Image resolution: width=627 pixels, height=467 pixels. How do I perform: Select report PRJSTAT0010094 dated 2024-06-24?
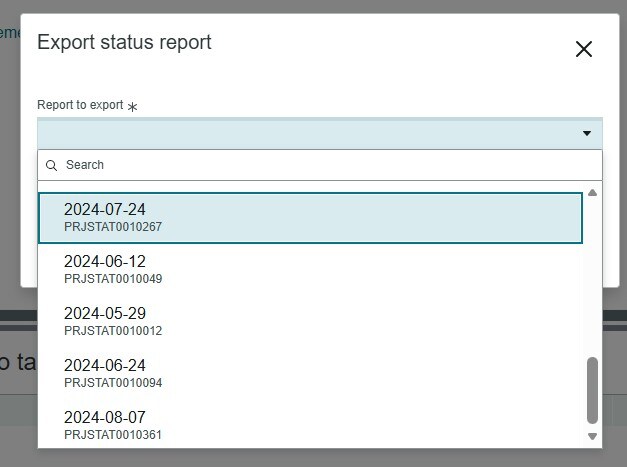tap(310, 373)
